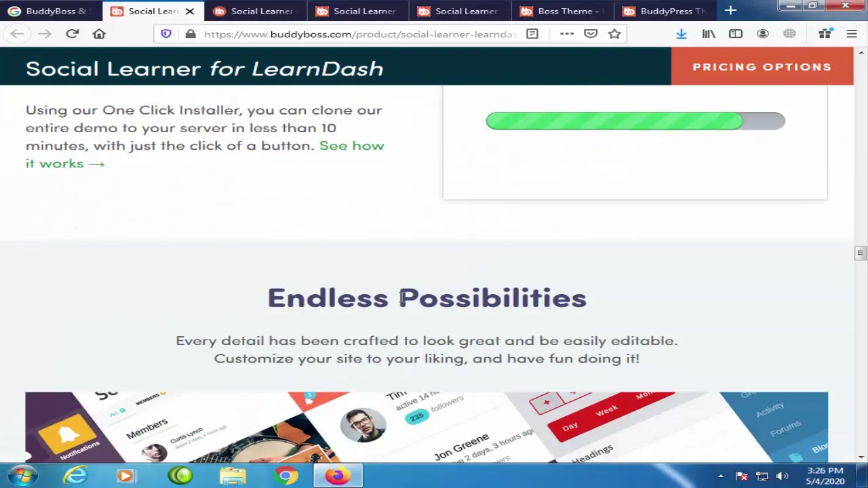868x488 pixels.
Task: Open the Windows Start menu
Action: coord(21,476)
